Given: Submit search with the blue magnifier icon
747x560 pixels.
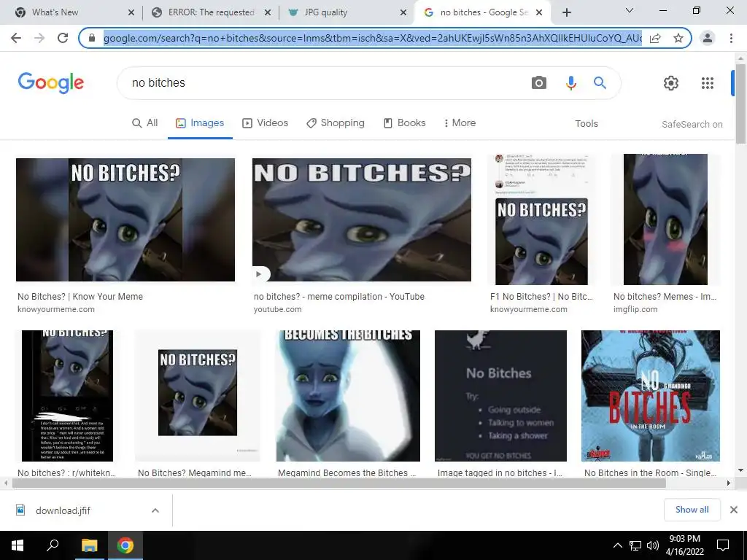Looking at the screenshot, I should pyautogui.click(x=600, y=83).
